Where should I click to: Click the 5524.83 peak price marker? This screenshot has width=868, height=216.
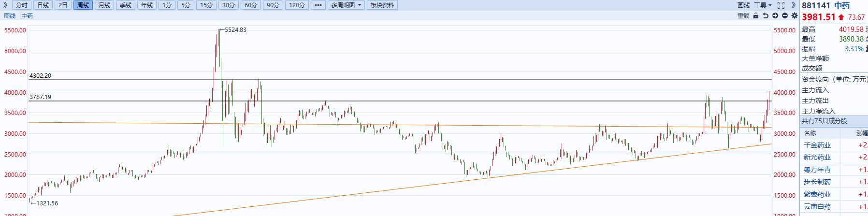click(x=235, y=30)
